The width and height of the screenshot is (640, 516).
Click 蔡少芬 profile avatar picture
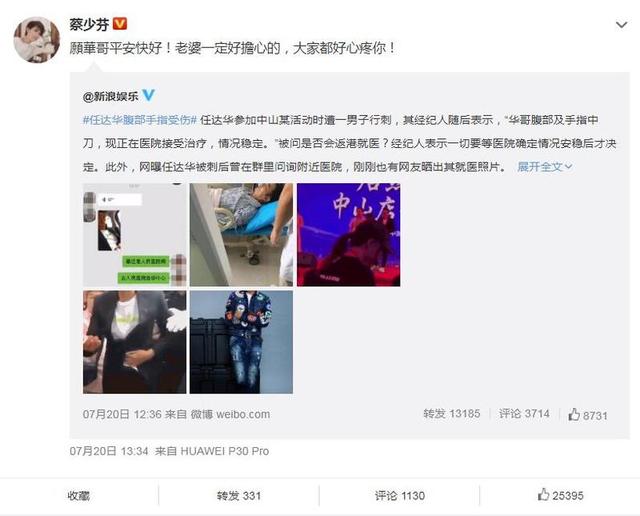37,40
